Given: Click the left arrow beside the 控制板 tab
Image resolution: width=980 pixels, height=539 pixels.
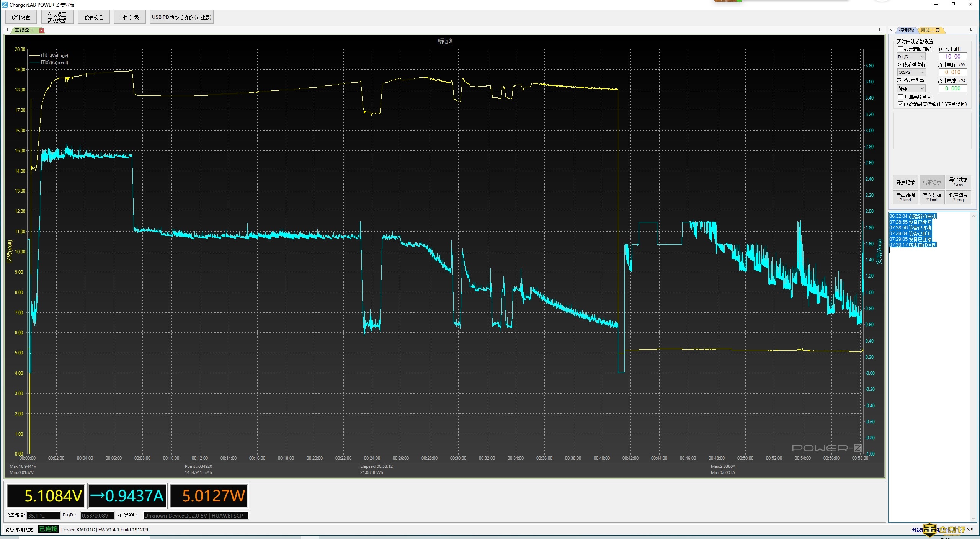Looking at the screenshot, I should tap(892, 30).
